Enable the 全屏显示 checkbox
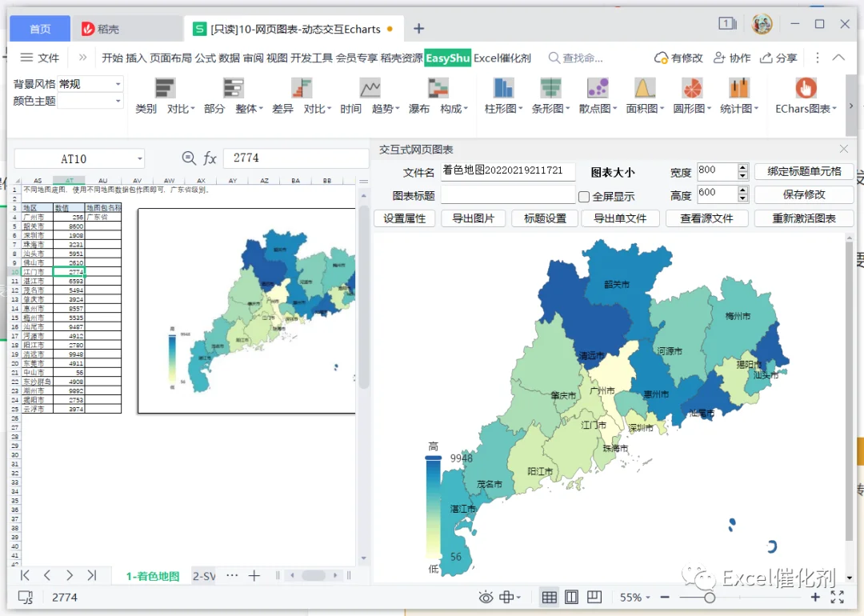 point(584,197)
